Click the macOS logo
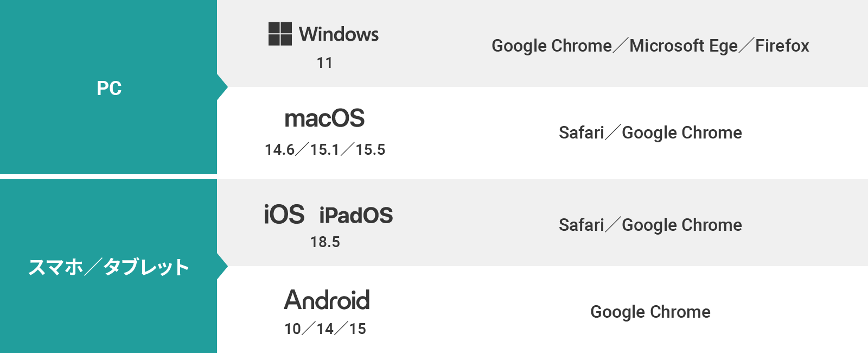Image resolution: width=868 pixels, height=353 pixels. 324,118
